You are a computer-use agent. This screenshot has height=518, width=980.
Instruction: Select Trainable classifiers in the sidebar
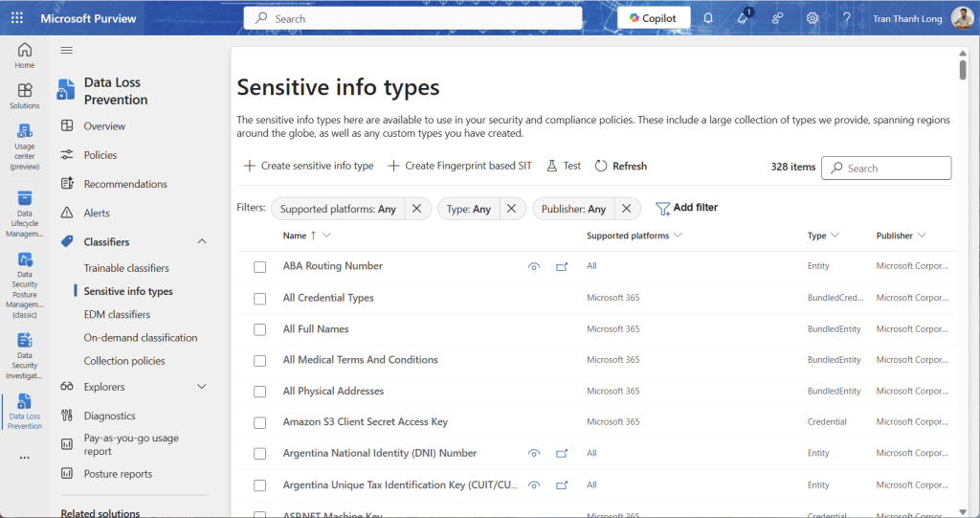point(126,268)
